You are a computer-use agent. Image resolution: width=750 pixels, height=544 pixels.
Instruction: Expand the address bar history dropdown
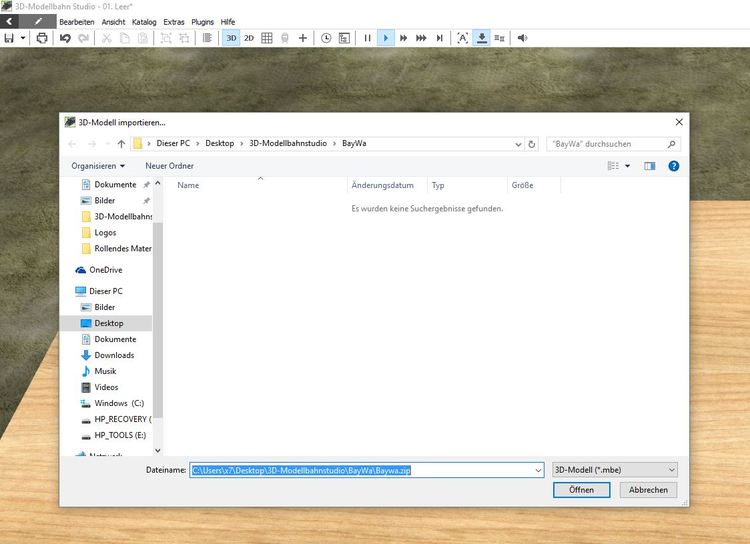tap(518, 144)
